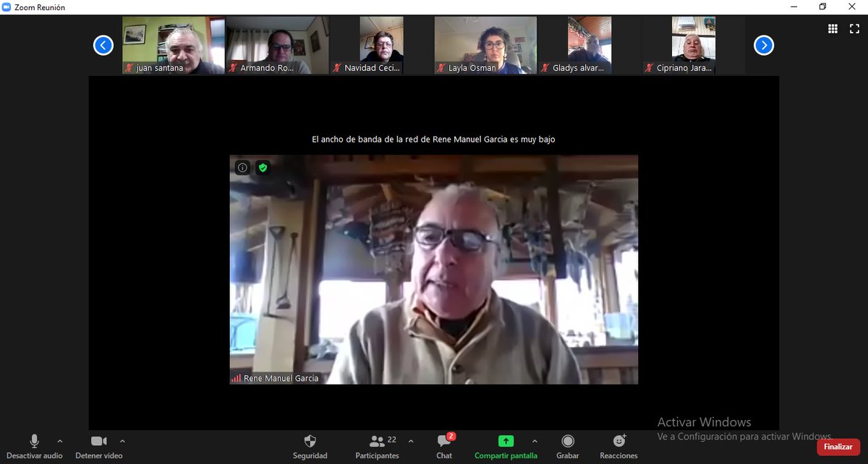The width and height of the screenshot is (868, 464).
Task: Open the Seguridad shield menu
Action: pos(310,447)
